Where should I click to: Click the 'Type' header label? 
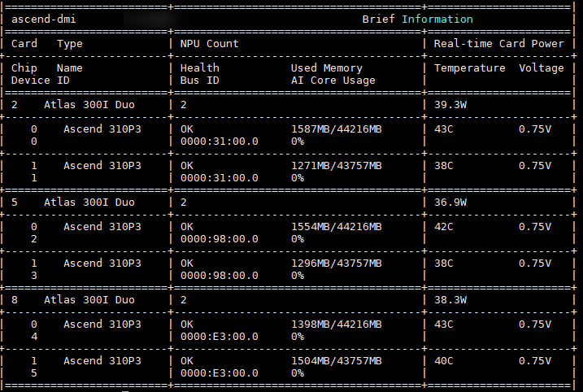tap(70, 44)
